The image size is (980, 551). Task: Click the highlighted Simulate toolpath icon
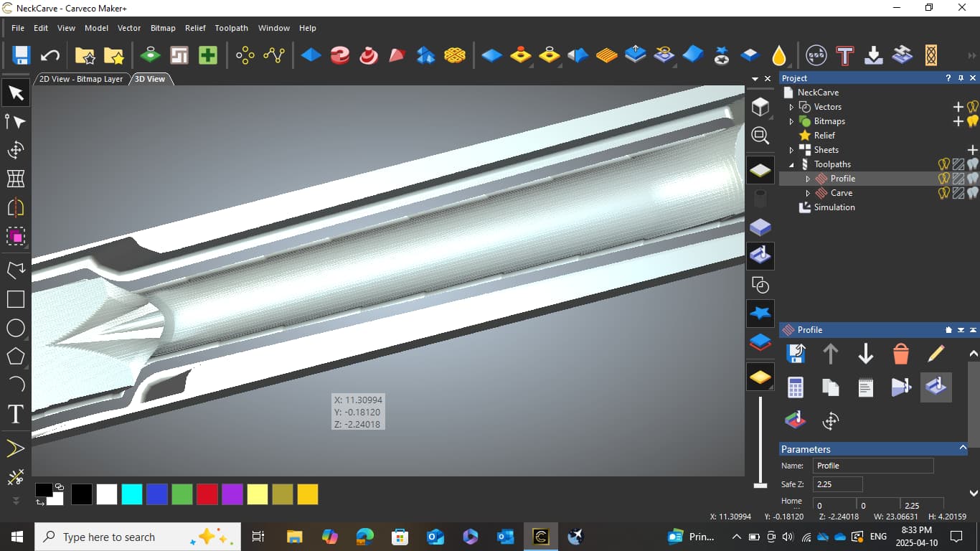click(936, 387)
